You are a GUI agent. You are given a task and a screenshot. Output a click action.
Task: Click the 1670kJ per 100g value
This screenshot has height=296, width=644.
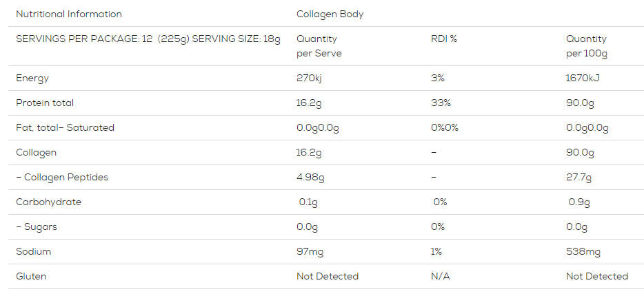tap(583, 78)
